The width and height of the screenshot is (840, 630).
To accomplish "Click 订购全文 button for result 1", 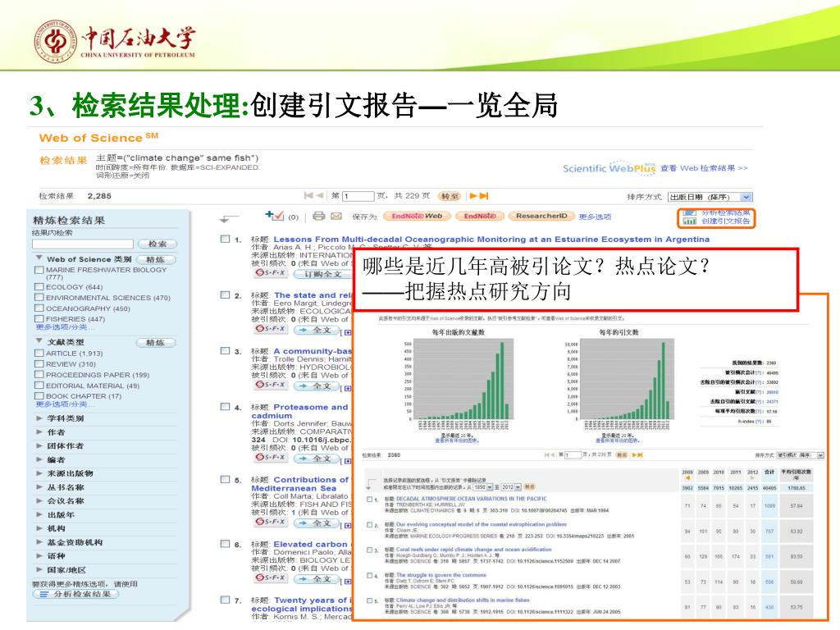I will 322,274.
